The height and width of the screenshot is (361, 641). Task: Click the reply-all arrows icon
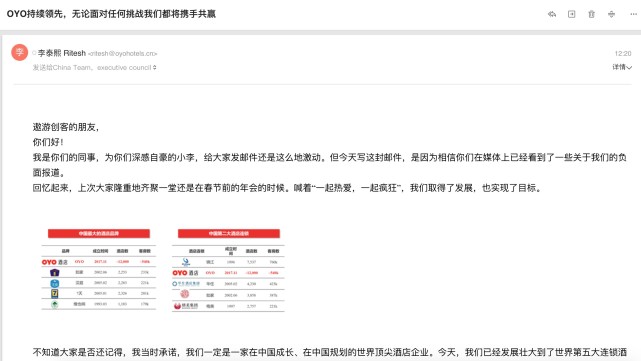(552, 14)
